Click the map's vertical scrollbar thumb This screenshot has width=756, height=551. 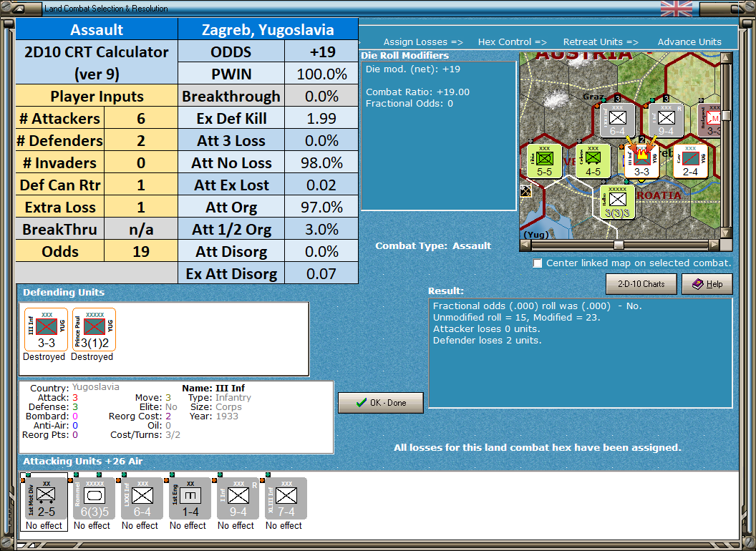726,115
